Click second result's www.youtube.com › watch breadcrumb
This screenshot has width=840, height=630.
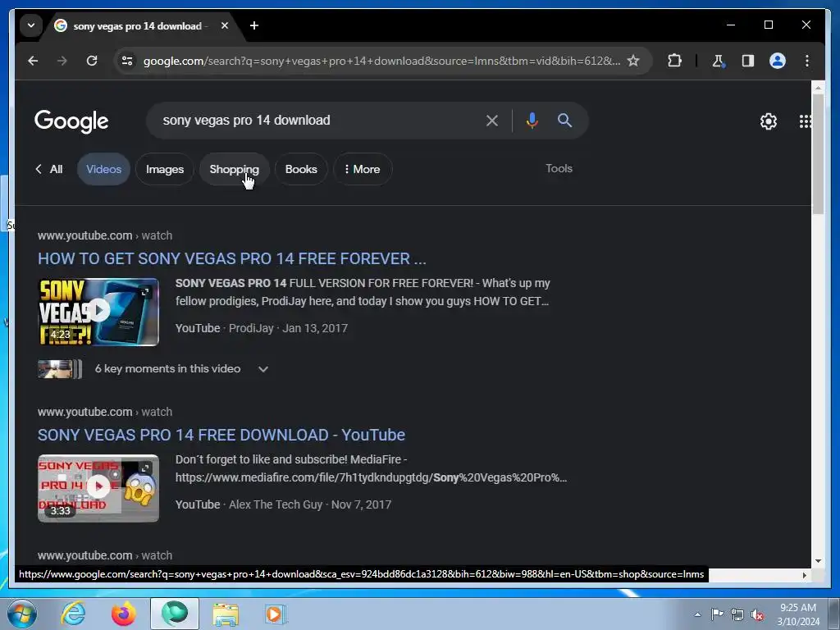[105, 412]
